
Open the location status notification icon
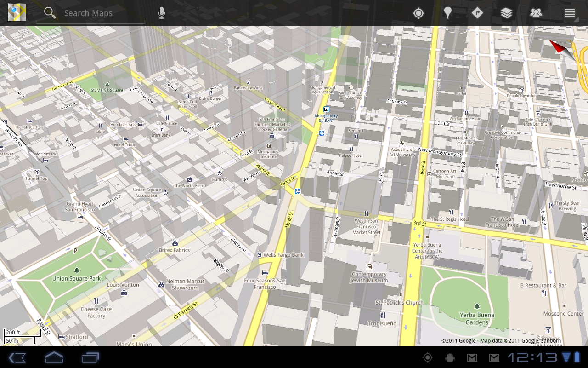coord(428,357)
